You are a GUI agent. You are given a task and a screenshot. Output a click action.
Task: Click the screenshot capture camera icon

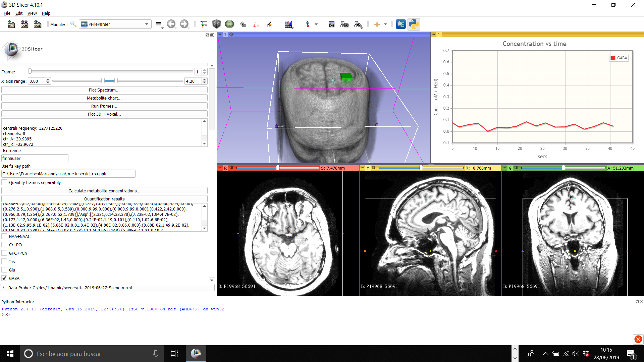pos(331,24)
